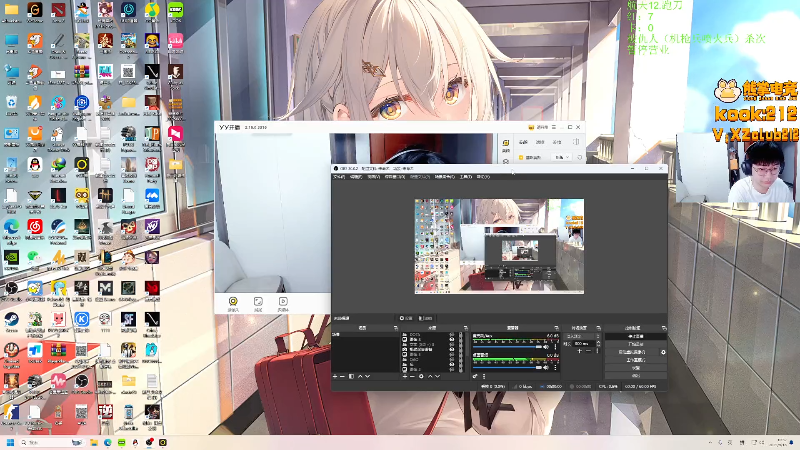Image resolution: width=800 pixels, height=450 pixels.
Task: Mute the second audio channel in OBS mixer
Action: (546, 367)
